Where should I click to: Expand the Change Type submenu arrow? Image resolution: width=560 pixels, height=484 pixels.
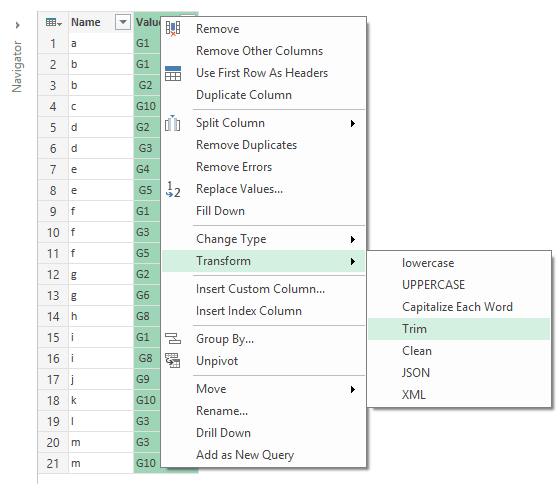point(353,239)
